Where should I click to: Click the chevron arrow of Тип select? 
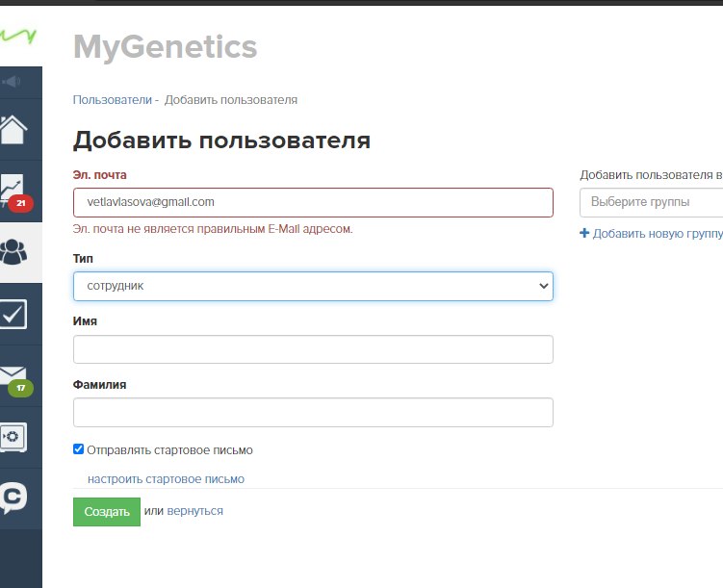(x=544, y=286)
